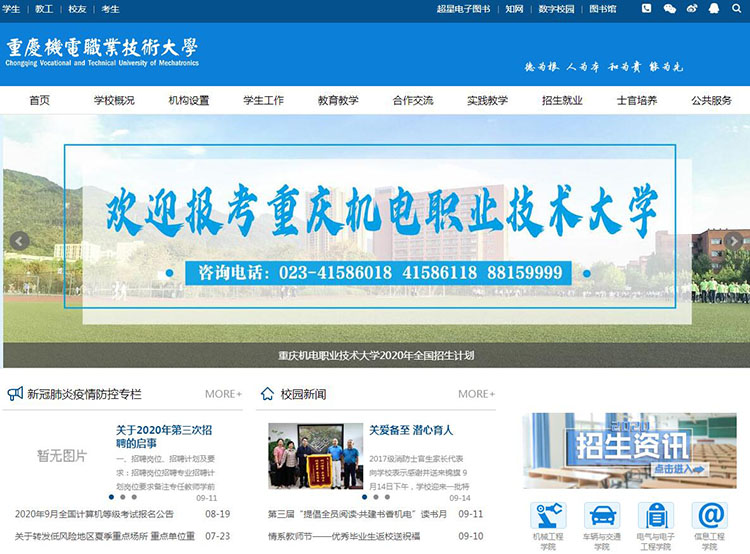Select first carousel dot under 疫情防控 news
Screen dimensions: 750x554
point(111,497)
